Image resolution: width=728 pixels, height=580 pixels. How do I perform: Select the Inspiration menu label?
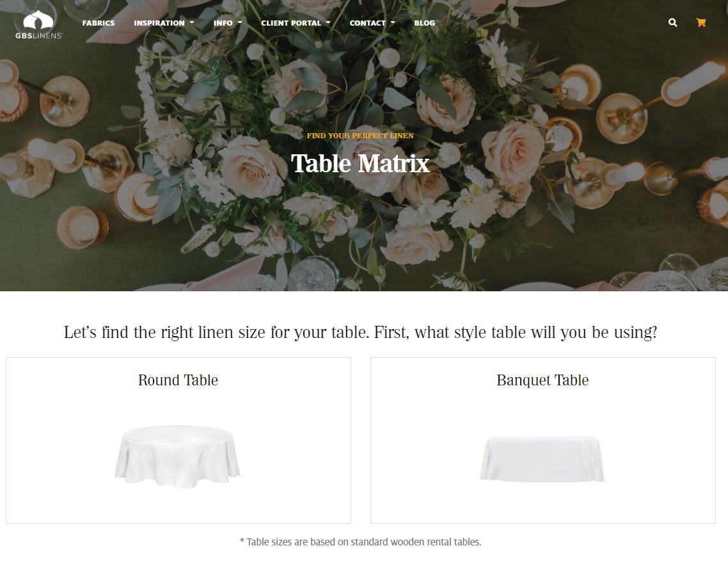[159, 23]
